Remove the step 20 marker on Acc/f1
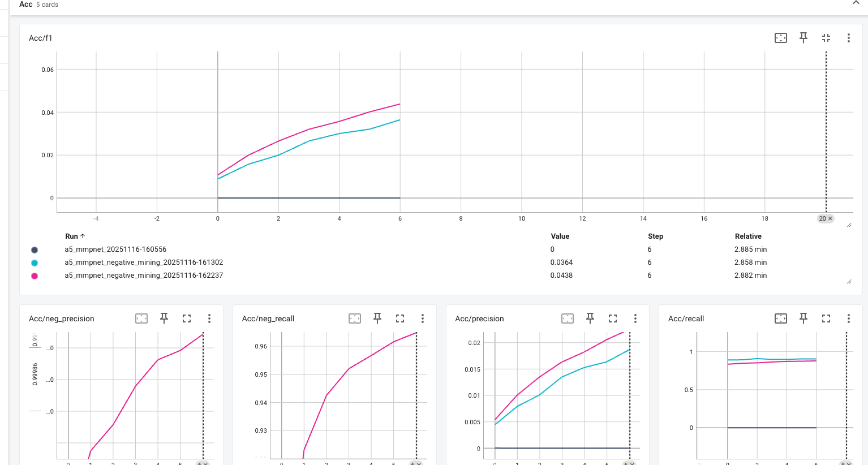Image resolution: width=868 pixels, height=465 pixels. (830, 218)
